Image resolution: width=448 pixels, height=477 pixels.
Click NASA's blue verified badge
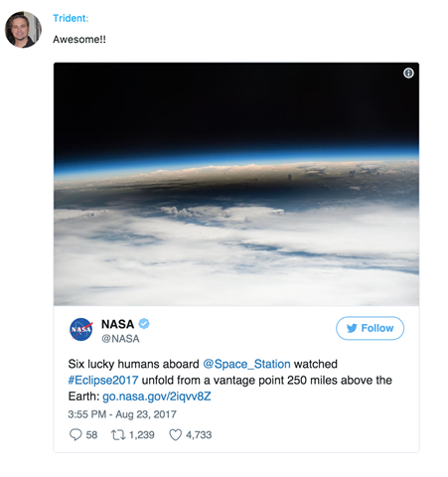(x=144, y=323)
